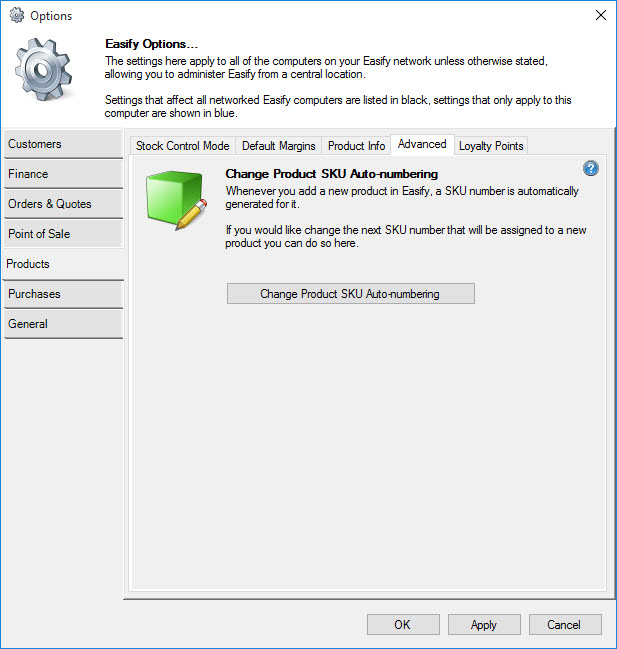
Task: Open the Finance settings section
Action: point(63,174)
